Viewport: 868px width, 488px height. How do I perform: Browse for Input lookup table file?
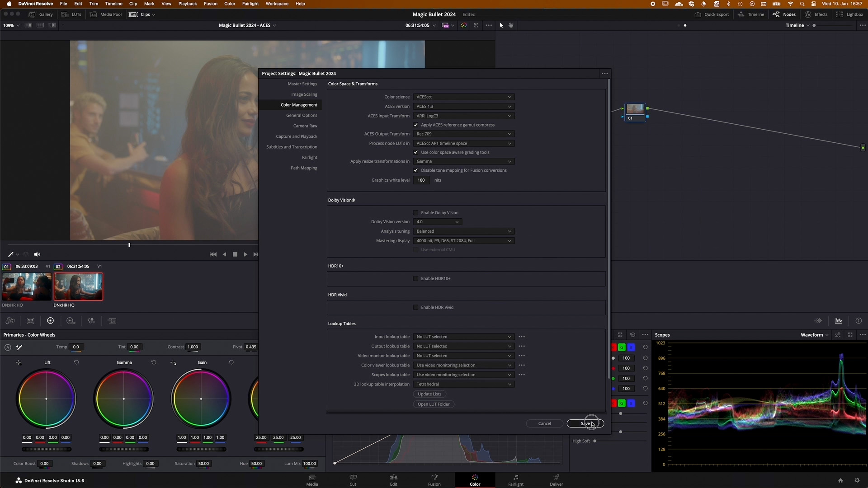click(522, 337)
